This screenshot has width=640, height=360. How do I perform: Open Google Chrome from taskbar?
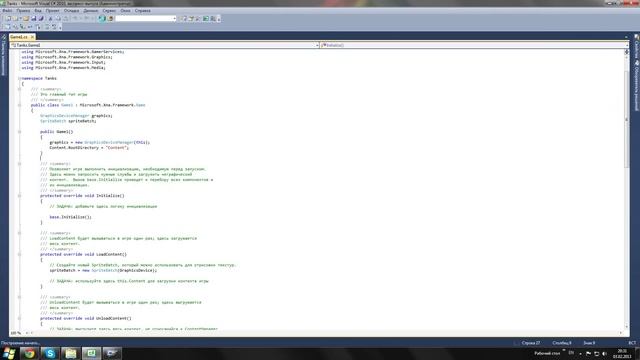click(29, 353)
